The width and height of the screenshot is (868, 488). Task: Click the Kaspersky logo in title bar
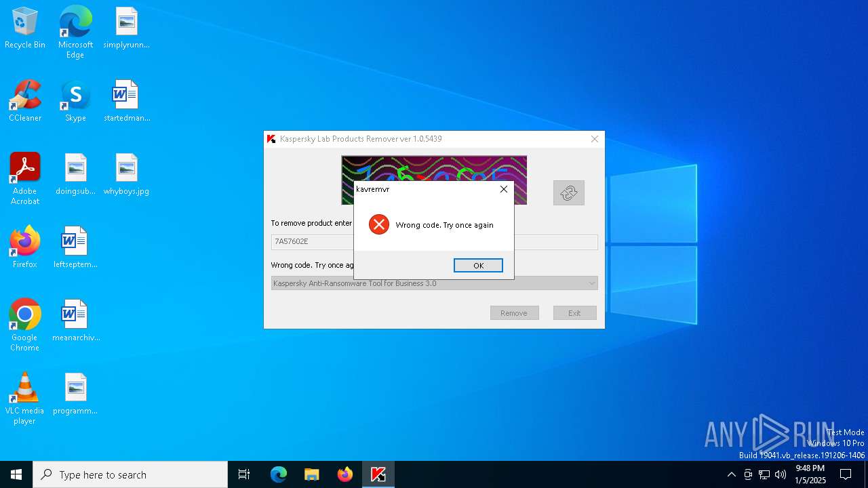[x=271, y=139]
